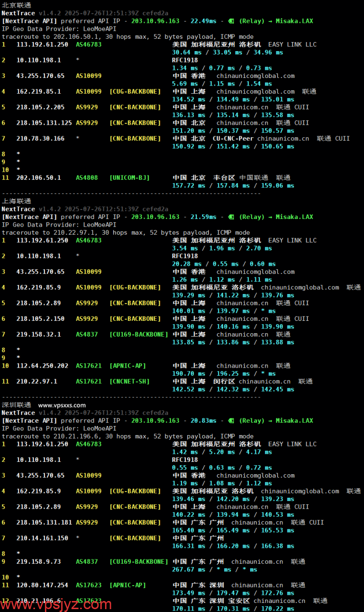Select timings '170.11 ms / 170.31 ms / 170.22 ms'

233,609
